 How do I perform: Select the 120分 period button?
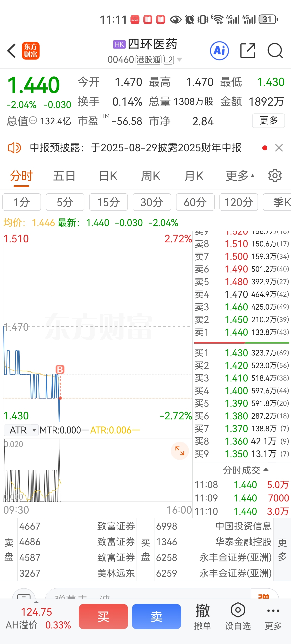pos(239,202)
